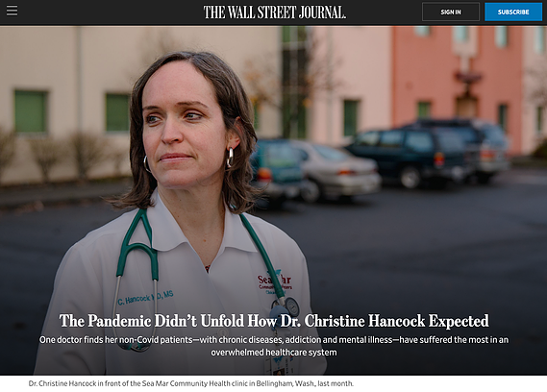The width and height of the screenshot is (547, 392).
Task: Click the Sign In button
Action: (x=450, y=12)
